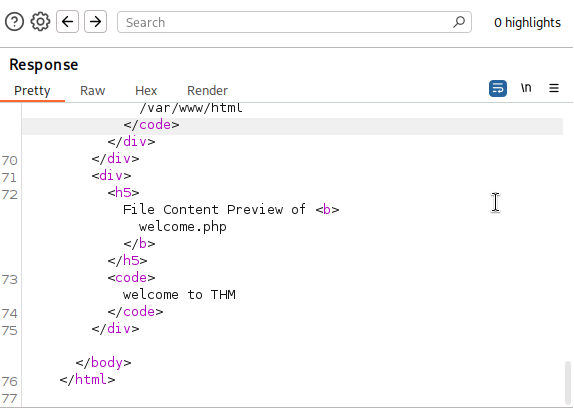The height and width of the screenshot is (409, 574).
Task: Click the 0 highlights label
Action: tap(527, 23)
